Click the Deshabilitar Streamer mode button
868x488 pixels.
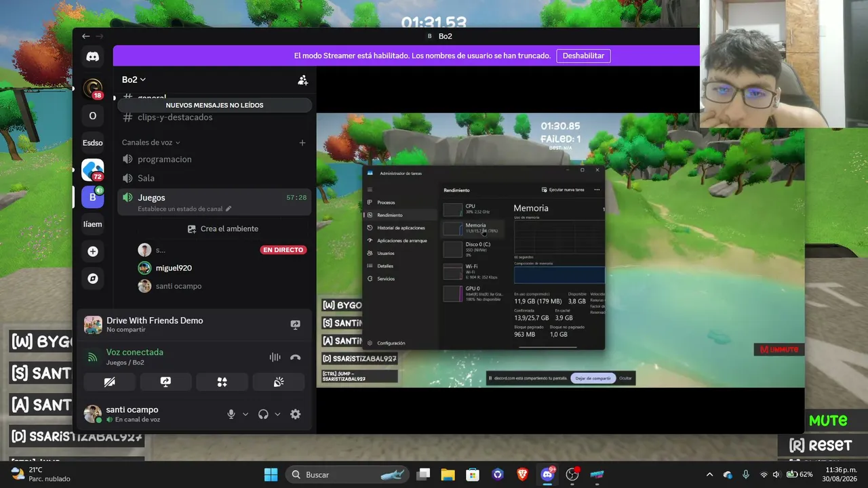[583, 56]
